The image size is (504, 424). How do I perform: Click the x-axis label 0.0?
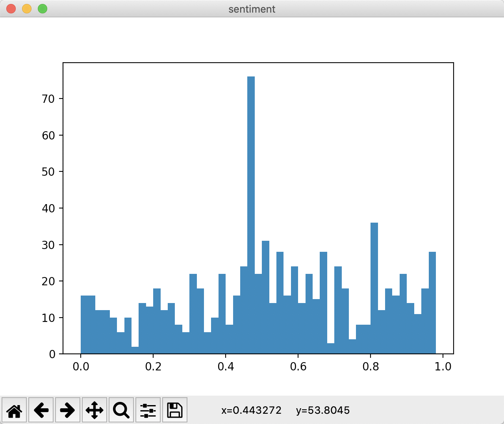[81, 367]
